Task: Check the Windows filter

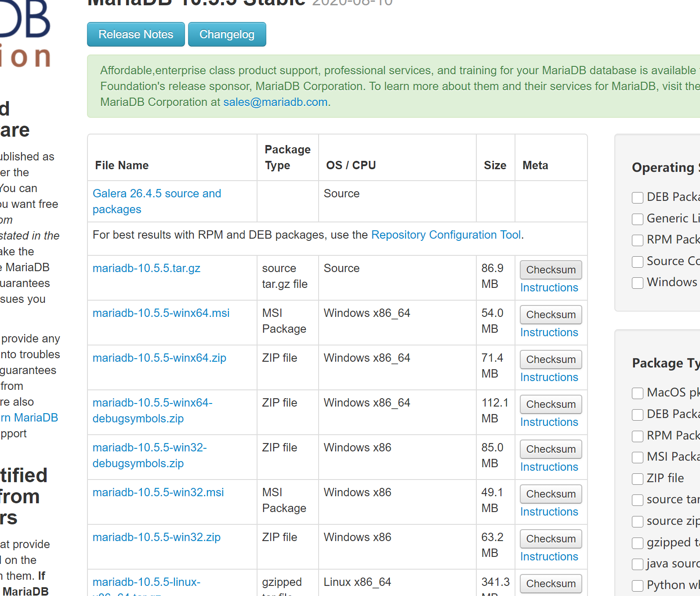Action: [638, 283]
